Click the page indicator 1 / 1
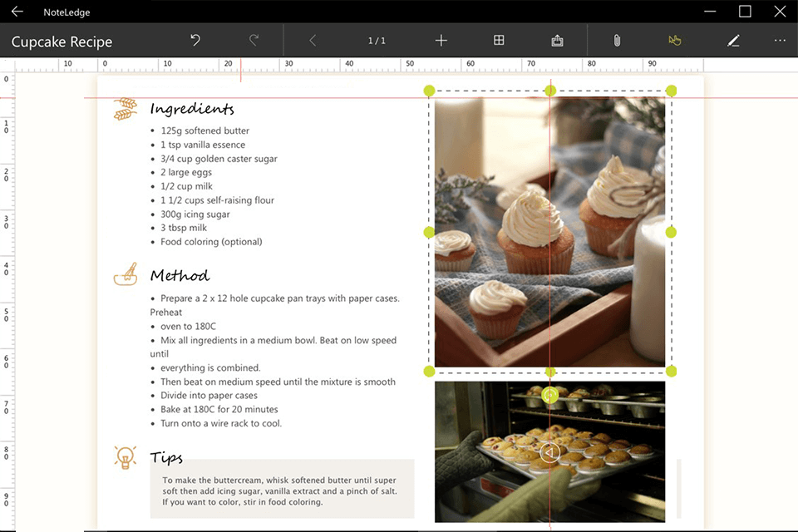Viewport: 798px width, 532px height. [x=377, y=41]
